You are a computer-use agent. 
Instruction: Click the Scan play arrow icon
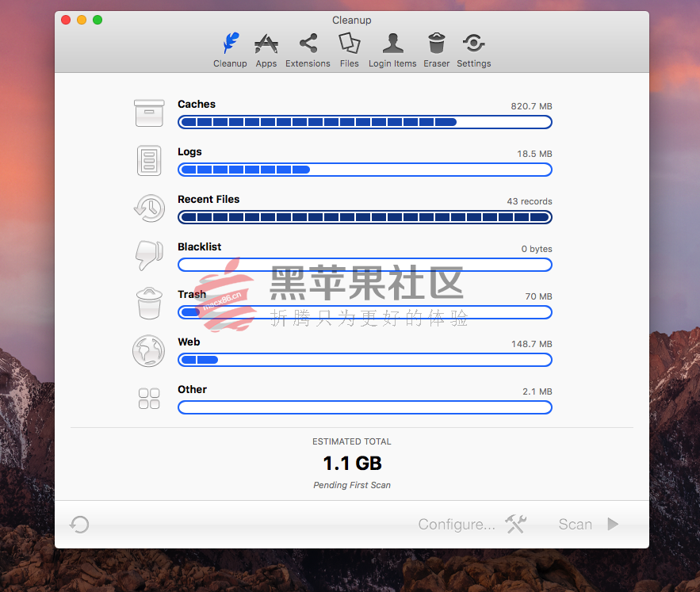click(613, 524)
